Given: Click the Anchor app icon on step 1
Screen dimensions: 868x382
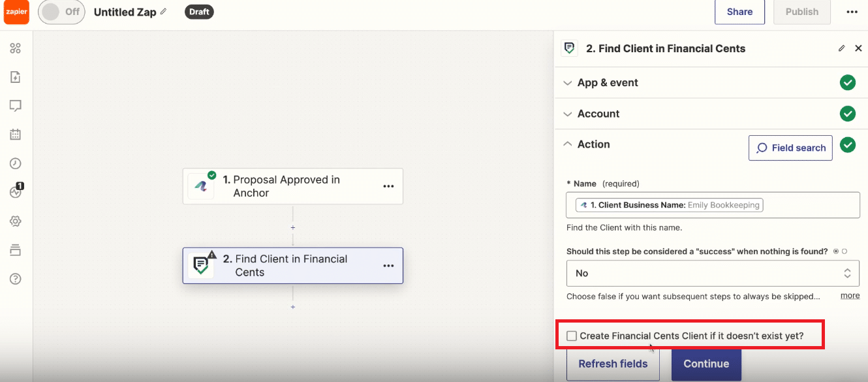Looking at the screenshot, I should pyautogui.click(x=202, y=186).
